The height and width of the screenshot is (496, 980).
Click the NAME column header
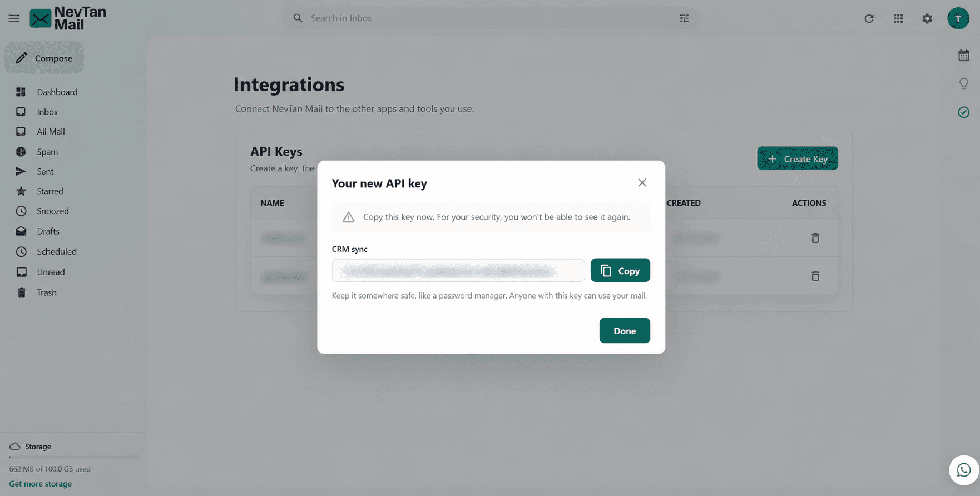coord(272,203)
